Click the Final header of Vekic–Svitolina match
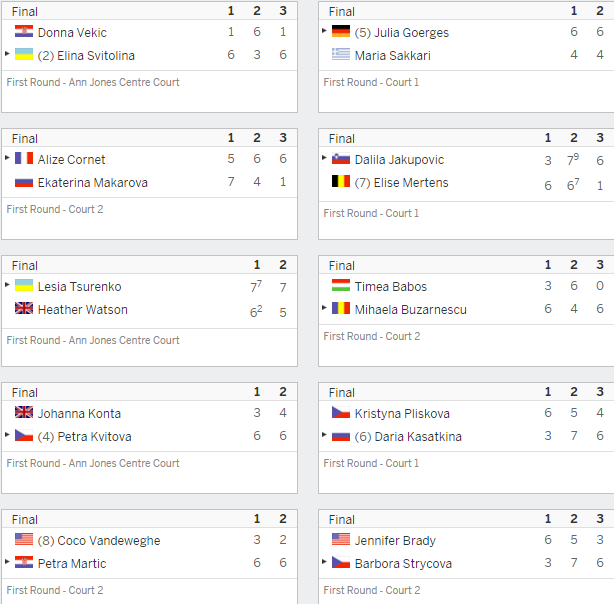 tap(25, 11)
